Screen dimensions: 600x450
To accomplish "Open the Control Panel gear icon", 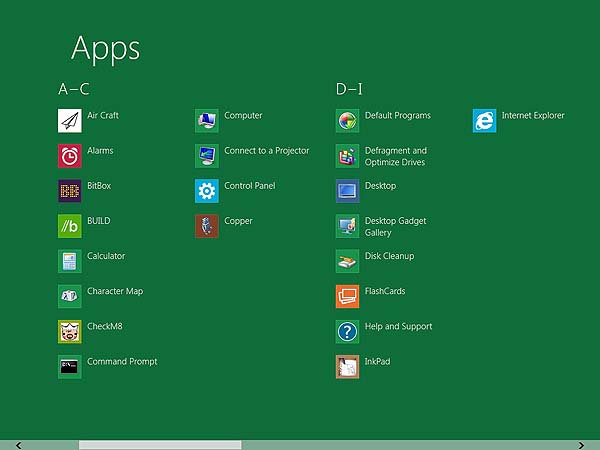I will click(x=207, y=191).
